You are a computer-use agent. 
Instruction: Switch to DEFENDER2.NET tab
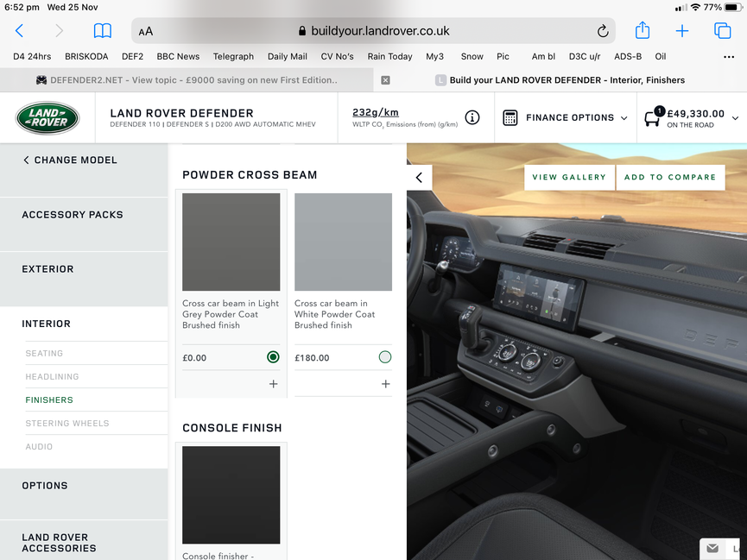pyautogui.click(x=187, y=80)
